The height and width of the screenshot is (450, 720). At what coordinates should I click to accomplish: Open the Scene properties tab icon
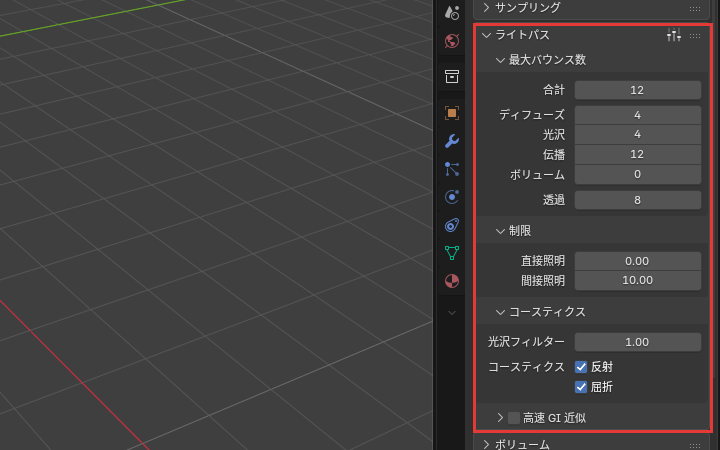coord(452,12)
